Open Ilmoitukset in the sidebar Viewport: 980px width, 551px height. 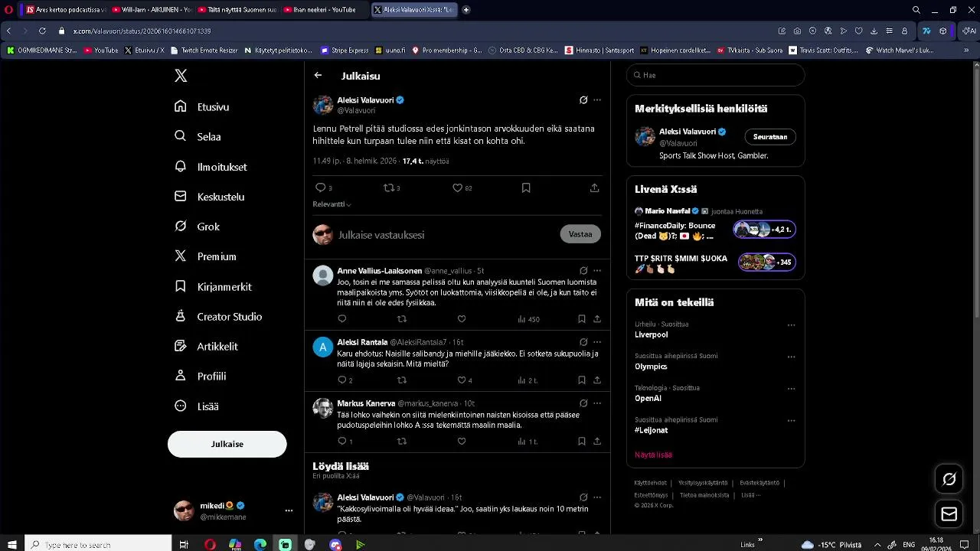pos(211,167)
